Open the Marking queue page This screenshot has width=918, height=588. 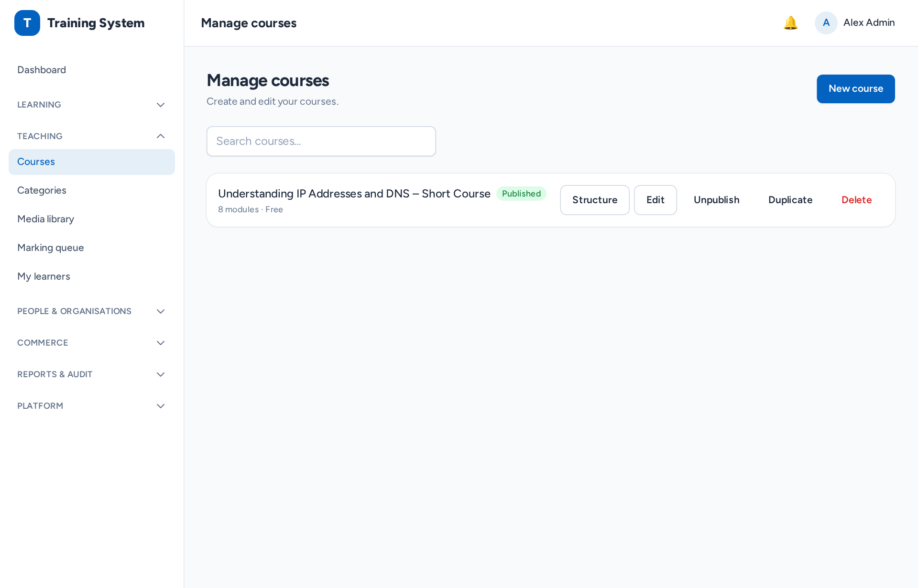[x=91, y=248]
